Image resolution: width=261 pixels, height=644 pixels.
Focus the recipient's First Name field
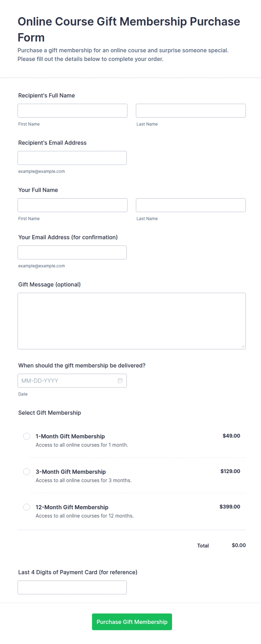[72, 111]
